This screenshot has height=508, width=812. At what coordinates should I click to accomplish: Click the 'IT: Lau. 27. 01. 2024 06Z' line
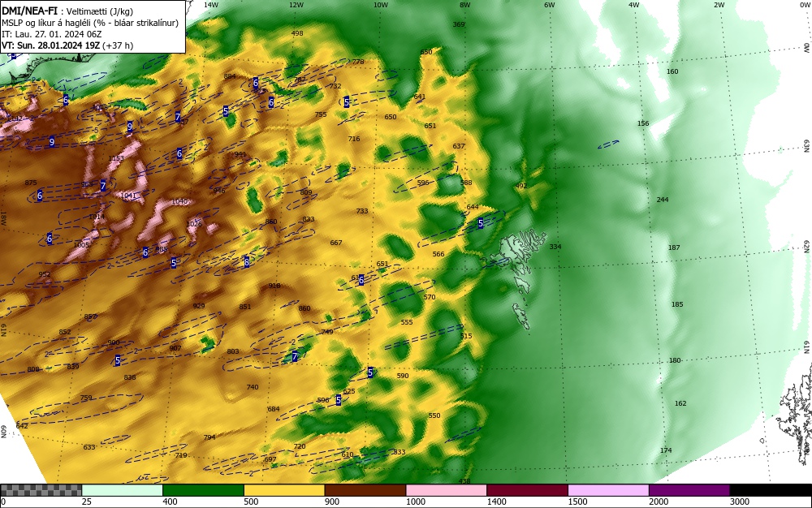(52, 34)
